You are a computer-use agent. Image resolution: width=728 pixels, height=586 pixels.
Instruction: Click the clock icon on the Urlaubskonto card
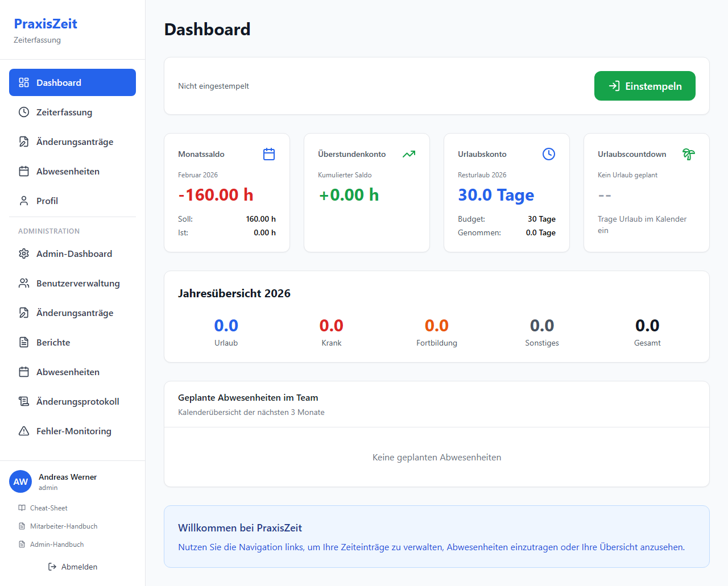[x=549, y=154]
